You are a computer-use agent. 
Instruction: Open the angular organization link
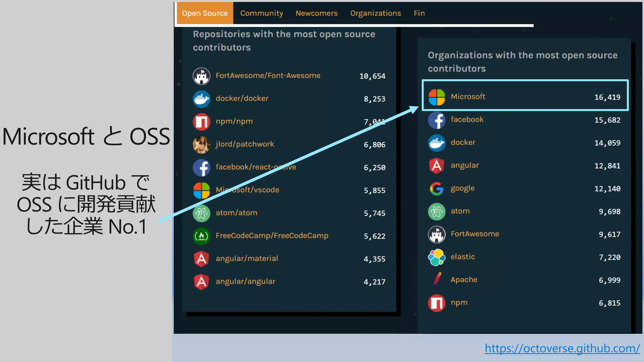pyautogui.click(x=465, y=165)
